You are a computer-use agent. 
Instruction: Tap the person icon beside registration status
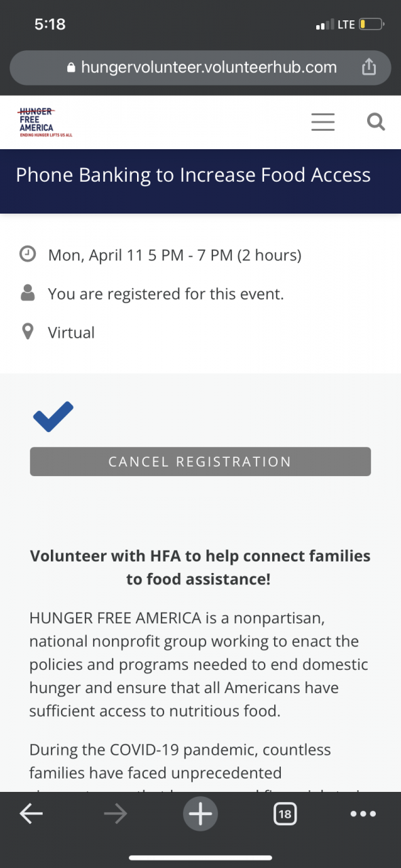[x=28, y=293]
